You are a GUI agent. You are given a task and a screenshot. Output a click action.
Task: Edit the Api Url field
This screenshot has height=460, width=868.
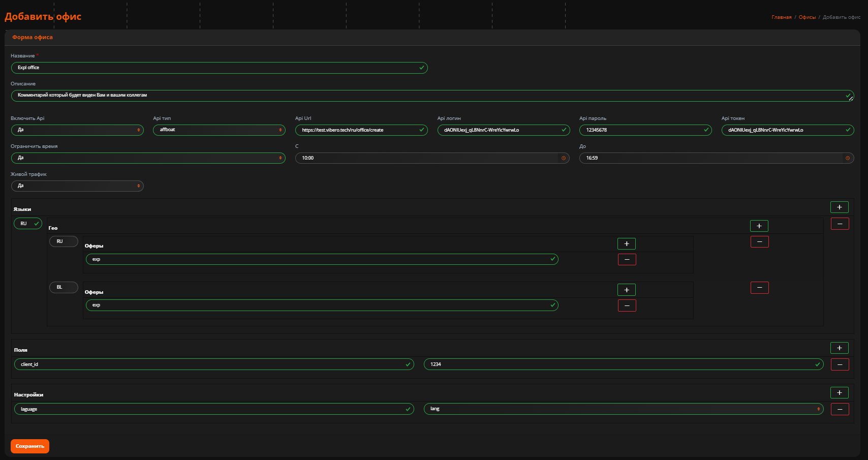click(361, 130)
